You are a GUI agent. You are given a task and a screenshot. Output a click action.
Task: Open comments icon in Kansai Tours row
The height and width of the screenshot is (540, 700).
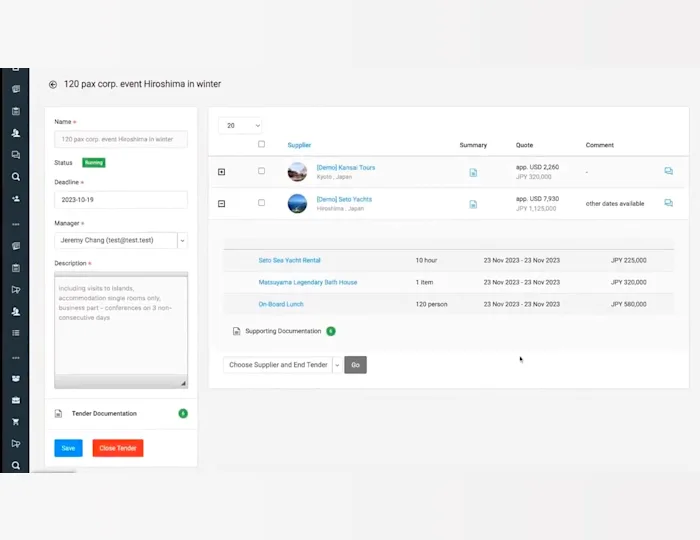point(668,171)
